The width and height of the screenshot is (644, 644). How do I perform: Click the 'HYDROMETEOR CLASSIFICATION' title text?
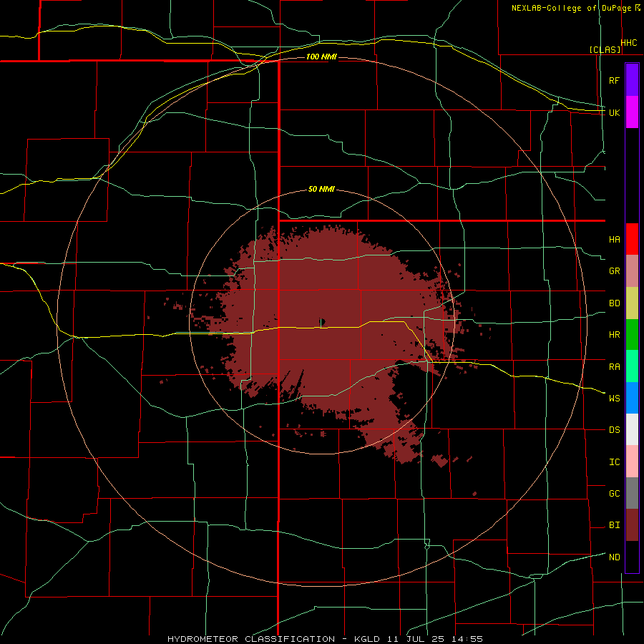[251, 639]
